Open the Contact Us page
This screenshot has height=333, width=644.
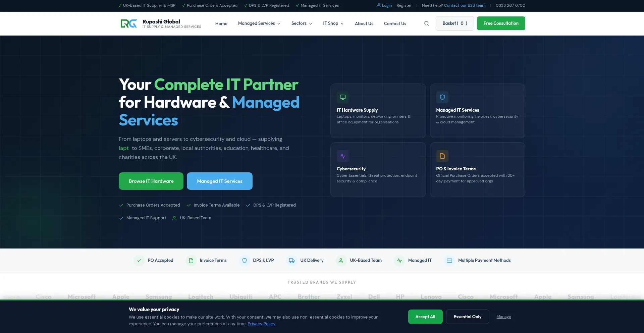(395, 23)
